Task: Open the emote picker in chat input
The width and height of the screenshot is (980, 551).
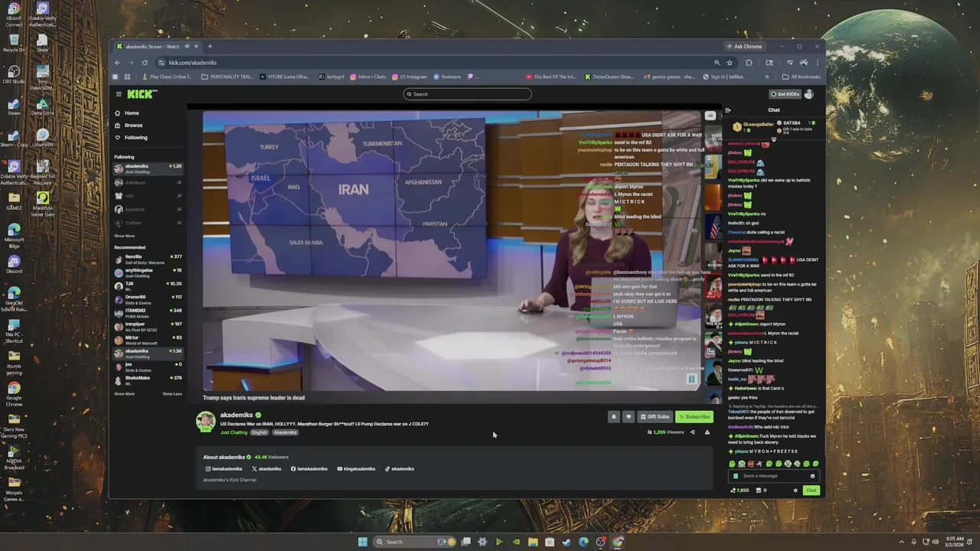Action: click(x=812, y=476)
